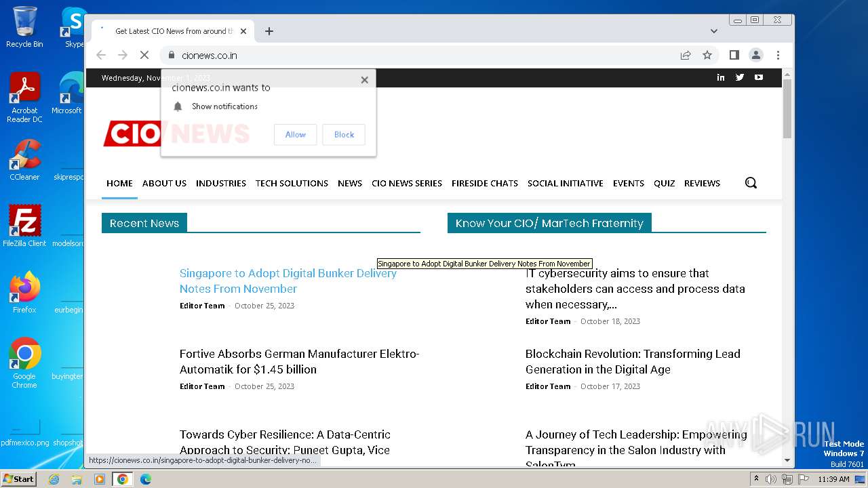This screenshot has height=488, width=868.
Task: Open Acrobat Reader DC desktop shortcut
Action: [x=24, y=98]
